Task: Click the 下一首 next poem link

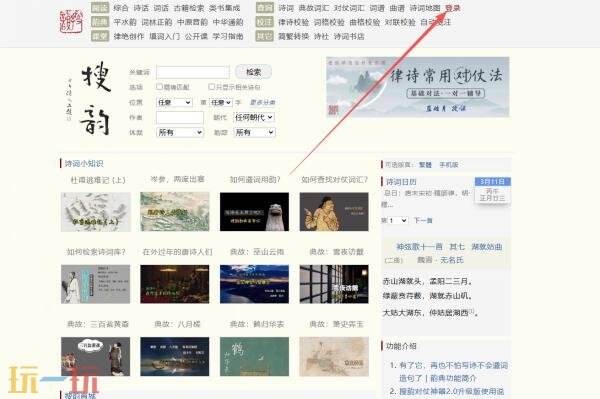Action: coord(423,220)
